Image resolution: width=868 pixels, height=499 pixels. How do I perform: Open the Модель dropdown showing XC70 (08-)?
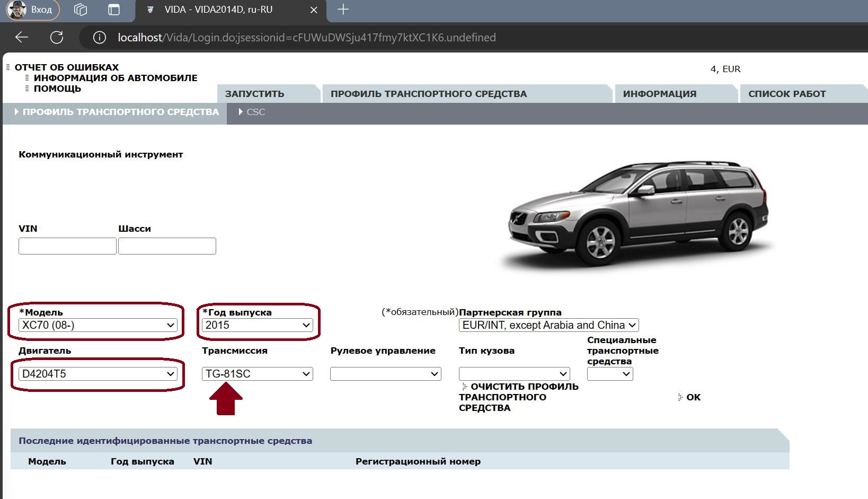coord(98,325)
